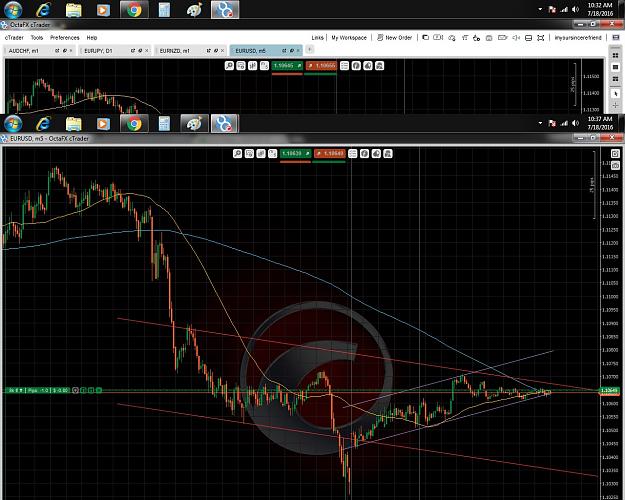Open the Tools menu
The height and width of the screenshot is (500, 625).
[x=37, y=37]
